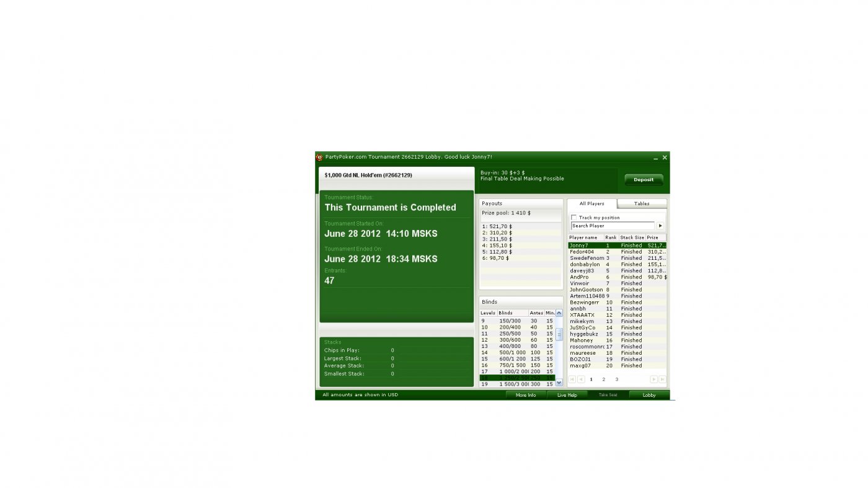
Task: Click the PartyPoker logo icon in title bar
Action: (319, 157)
